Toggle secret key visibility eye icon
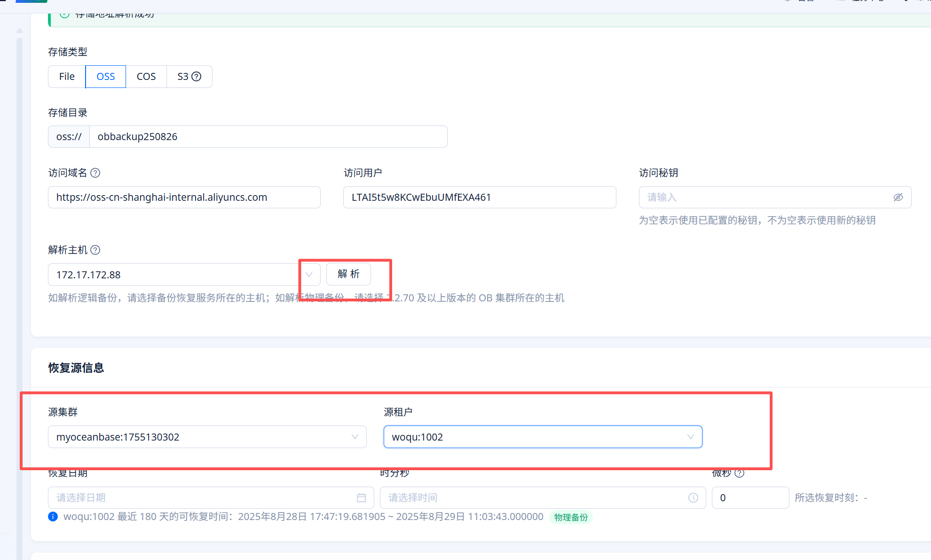 point(898,197)
